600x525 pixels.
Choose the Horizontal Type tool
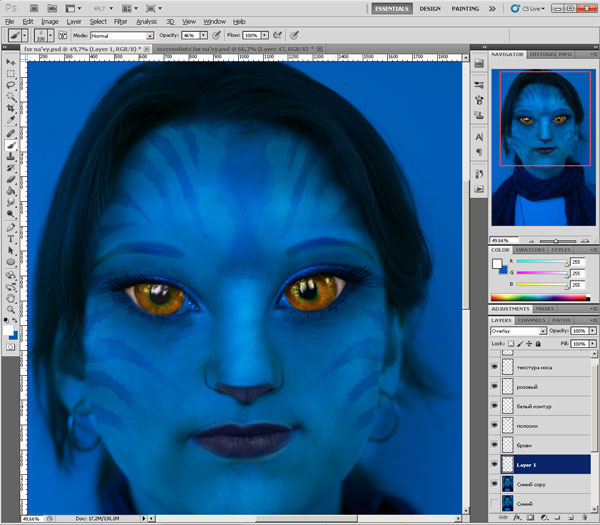[10, 240]
